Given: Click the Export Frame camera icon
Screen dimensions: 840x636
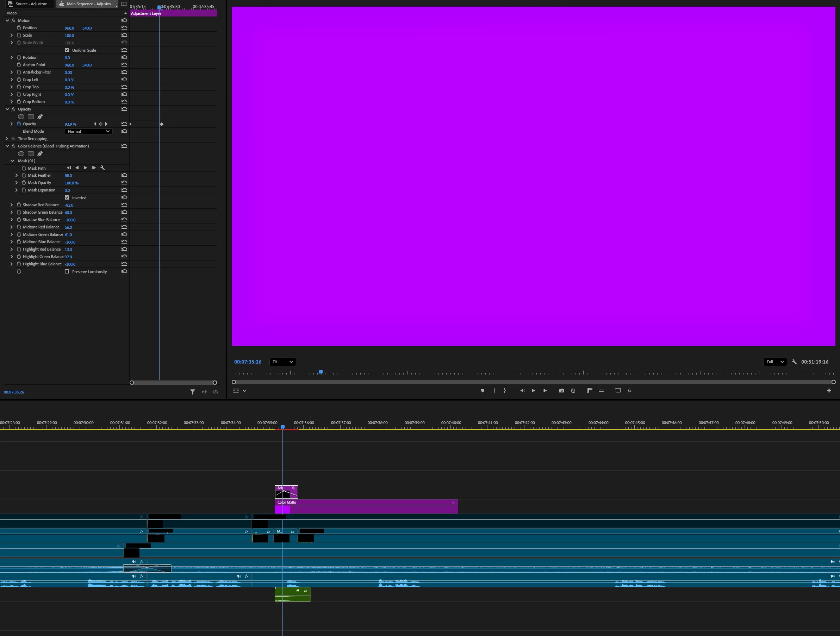Looking at the screenshot, I should 562,390.
